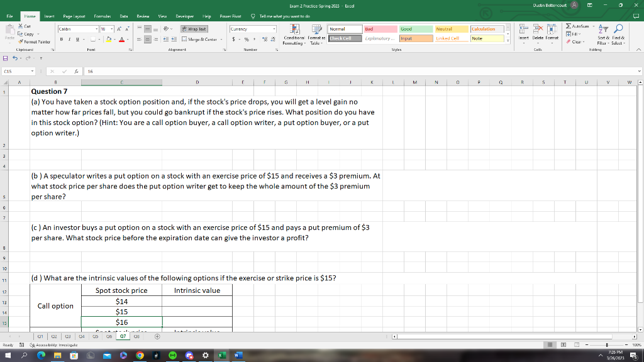Open Format as Table gallery
Image resolution: width=644 pixels, height=362 pixels.
coord(316,35)
